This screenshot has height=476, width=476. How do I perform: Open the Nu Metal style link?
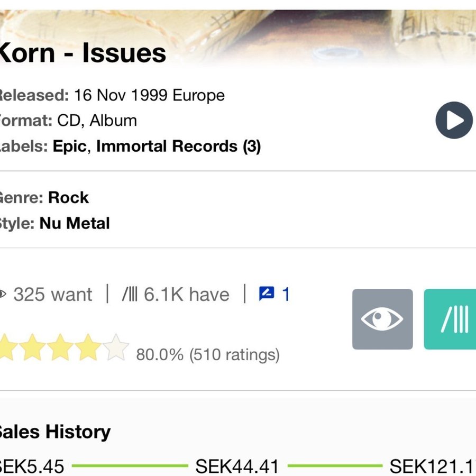coord(75,223)
